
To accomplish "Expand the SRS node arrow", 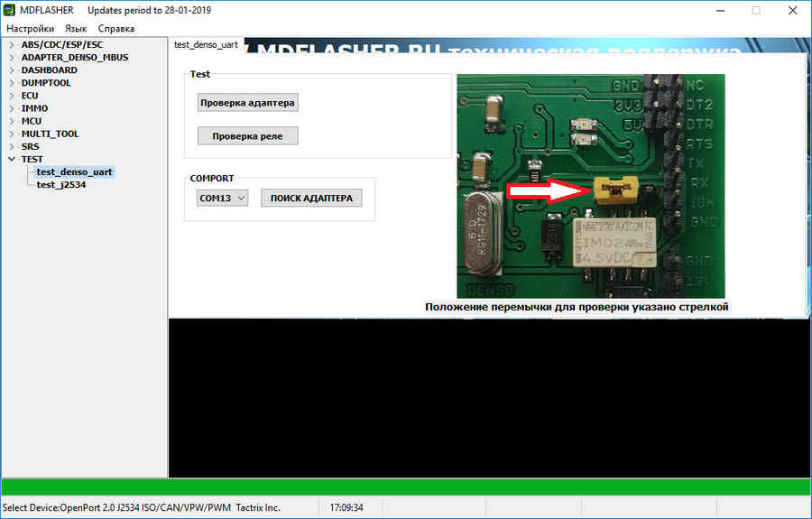I will (12, 146).
